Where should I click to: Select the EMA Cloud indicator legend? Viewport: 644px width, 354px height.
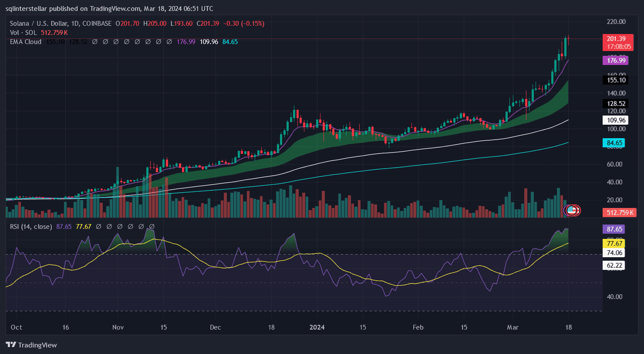[x=26, y=42]
